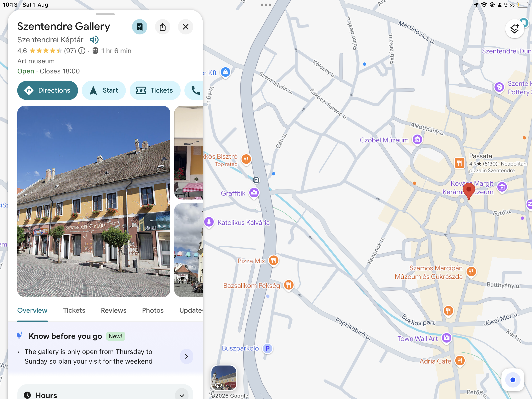Select the Town Wall Art marker
This screenshot has height=399, width=532.
(x=446, y=338)
